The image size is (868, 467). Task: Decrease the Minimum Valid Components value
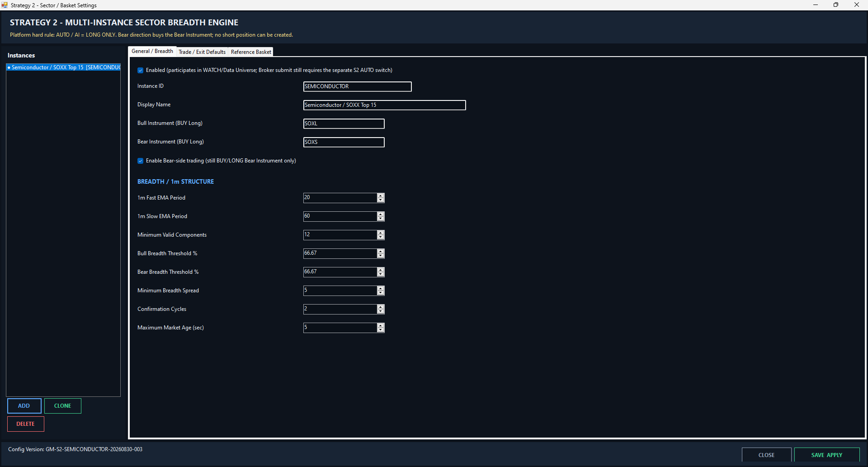click(381, 237)
